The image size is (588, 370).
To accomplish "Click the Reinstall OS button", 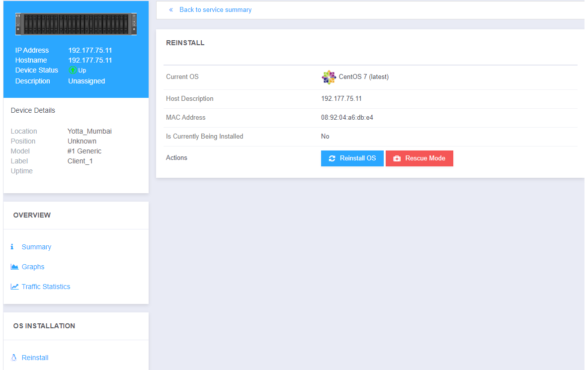I will (352, 158).
